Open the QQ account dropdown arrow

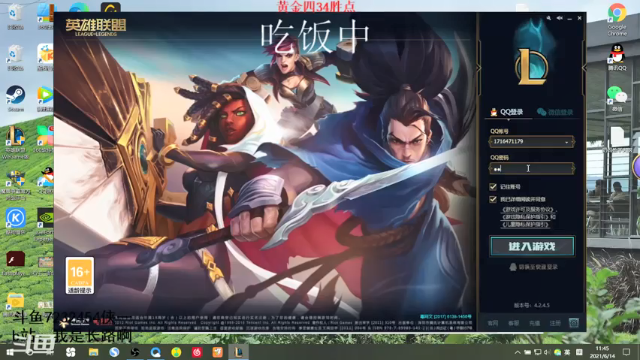pos(567,142)
